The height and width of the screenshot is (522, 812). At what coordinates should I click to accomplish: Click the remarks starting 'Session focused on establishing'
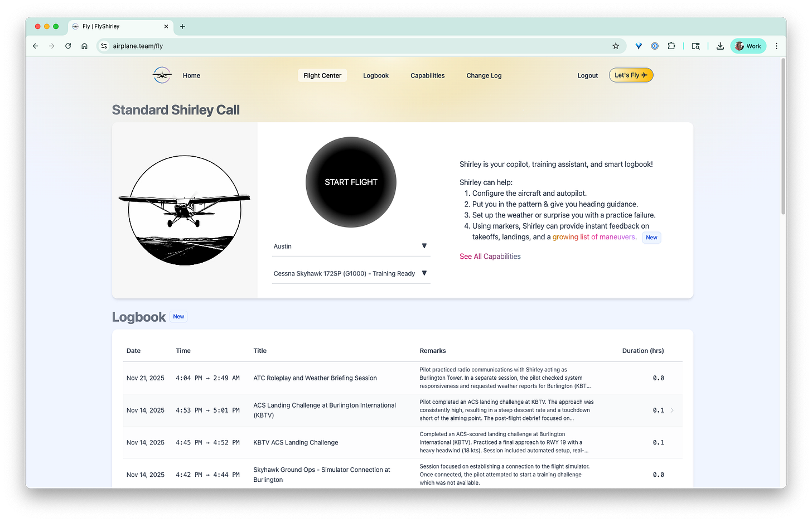pos(505,475)
